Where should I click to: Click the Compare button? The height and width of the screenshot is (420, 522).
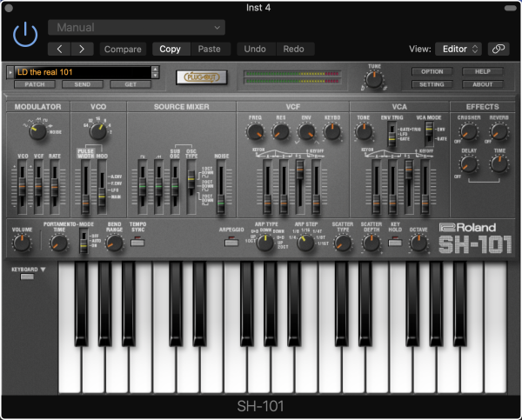(123, 50)
